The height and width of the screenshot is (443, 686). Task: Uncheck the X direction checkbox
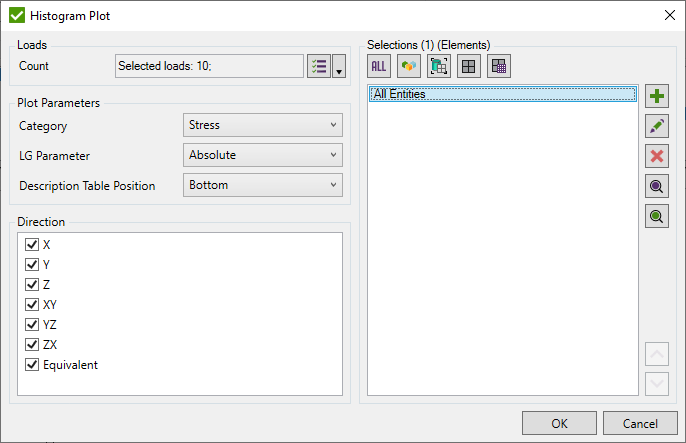point(32,244)
